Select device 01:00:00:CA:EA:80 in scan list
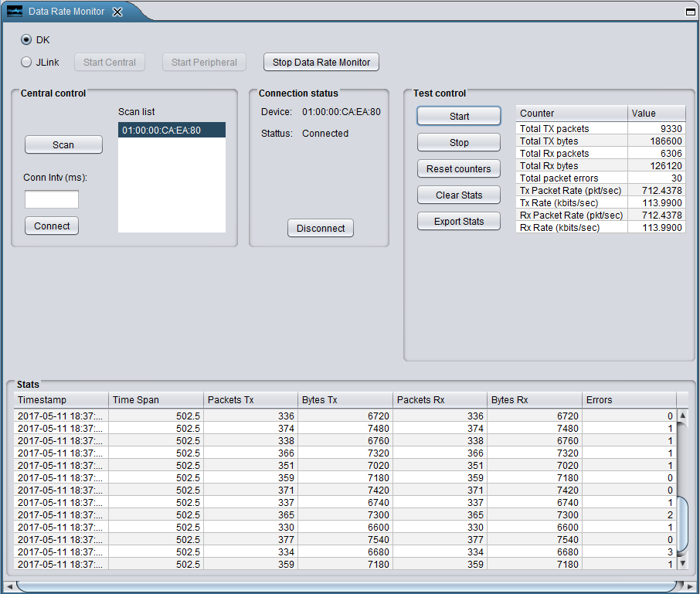700x594 pixels. (172, 130)
